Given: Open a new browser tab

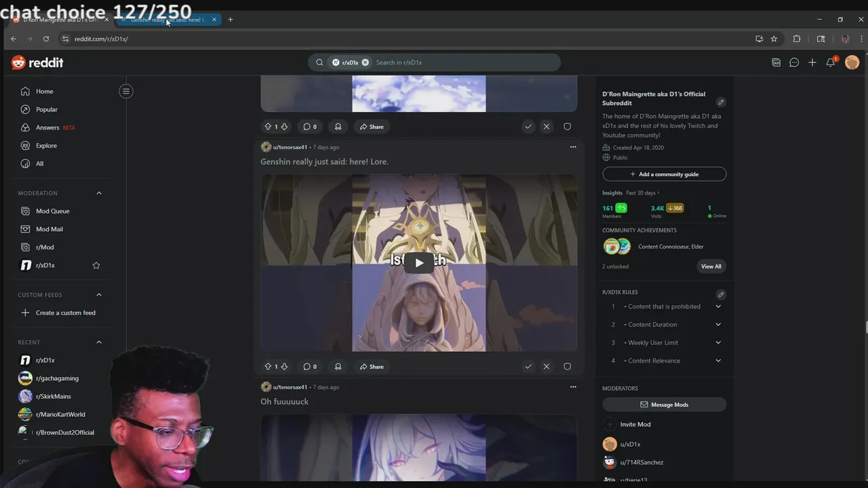Looking at the screenshot, I should pyautogui.click(x=231, y=20).
